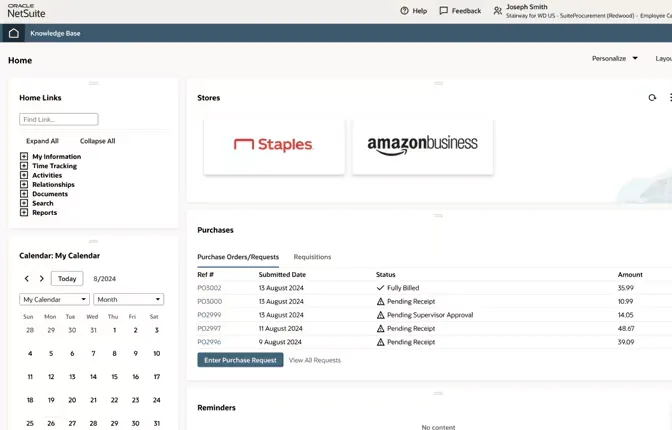The height and width of the screenshot is (430, 672).
Task: Click the Enter Purchase Request button
Action: point(240,360)
